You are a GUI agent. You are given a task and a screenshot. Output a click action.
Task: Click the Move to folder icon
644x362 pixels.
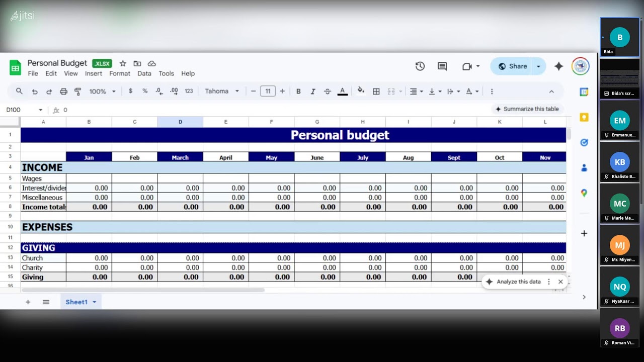point(137,63)
